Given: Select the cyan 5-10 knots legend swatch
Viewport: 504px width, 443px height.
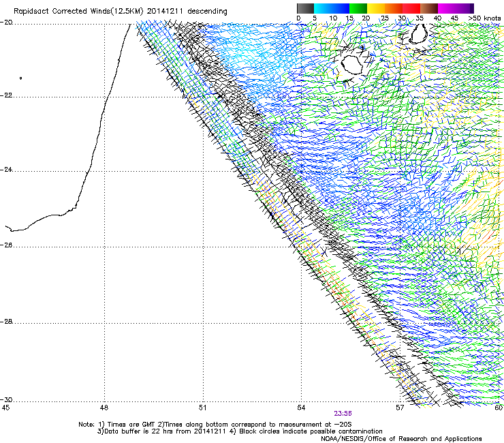Looking at the screenshot, I should 323,8.
